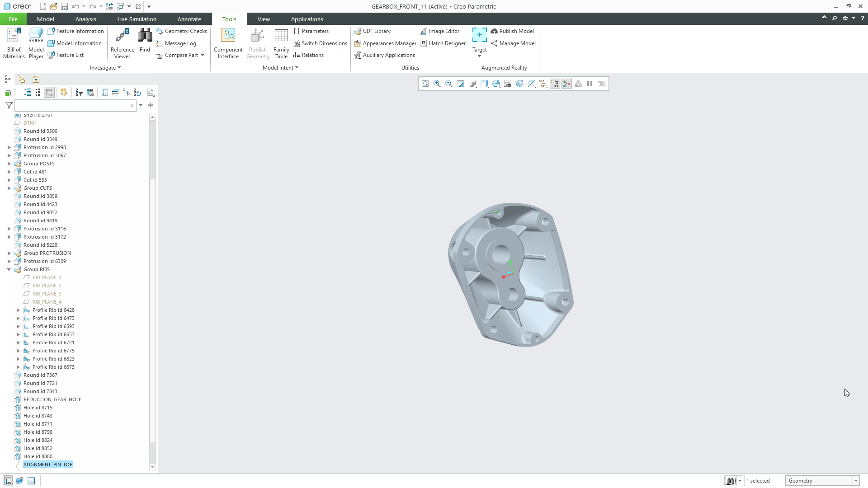868x488 pixels.
Task: Click the Refit view icon
Action: 425,84
